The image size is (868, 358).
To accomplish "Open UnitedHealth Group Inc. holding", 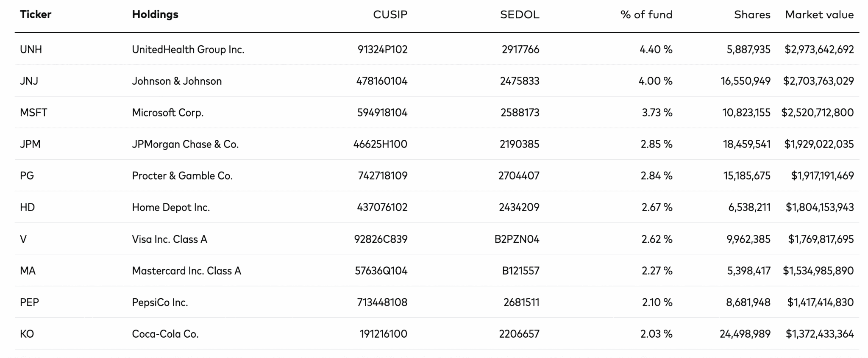I will point(188,50).
